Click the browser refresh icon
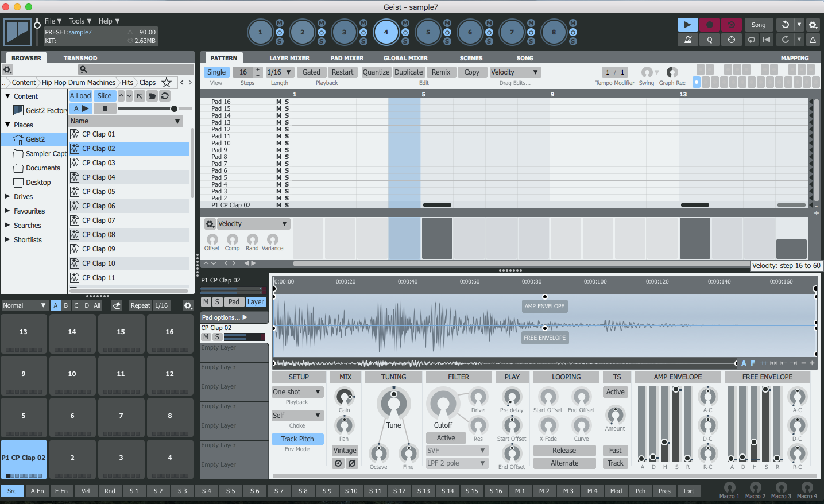This screenshot has height=504, width=824. pos(165,96)
